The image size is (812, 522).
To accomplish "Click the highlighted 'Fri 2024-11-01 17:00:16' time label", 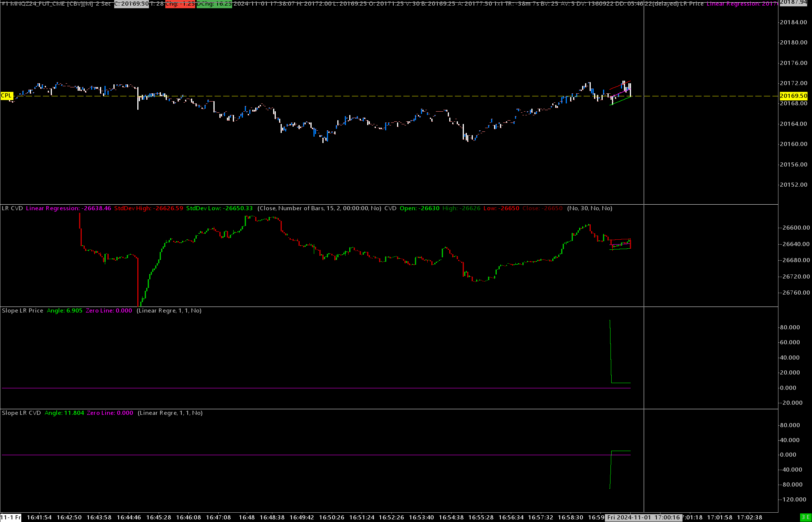I will coord(643,517).
